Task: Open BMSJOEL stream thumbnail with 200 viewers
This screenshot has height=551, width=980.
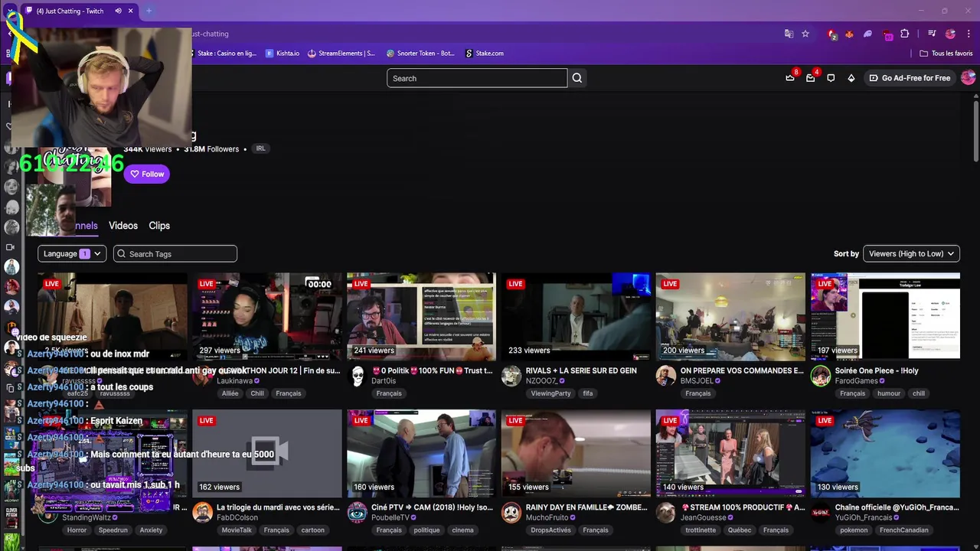Action: coord(730,316)
